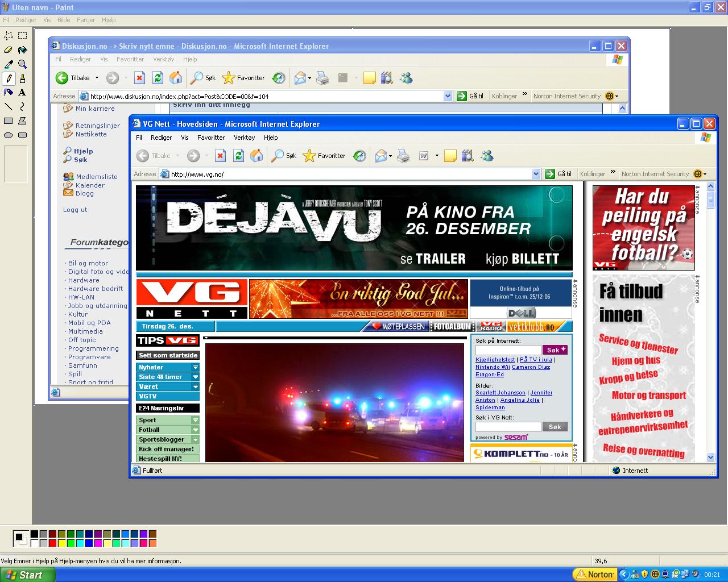Viewport: 728px width, 582px height.
Task: Open Vis menu in VG Nett window
Action: click(184, 138)
